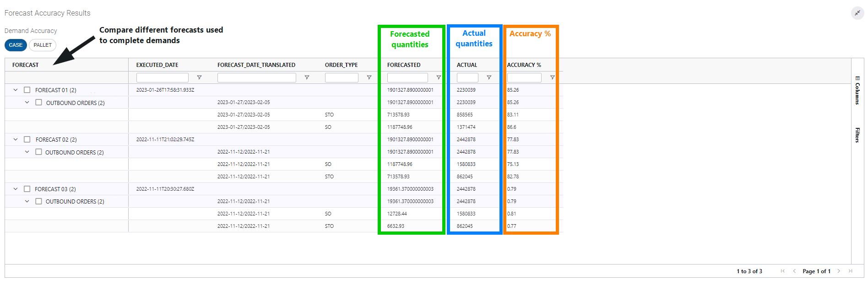The image size is (868, 281).
Task: Open filter menu for ACTUAL column
Action: coord(489,77)
